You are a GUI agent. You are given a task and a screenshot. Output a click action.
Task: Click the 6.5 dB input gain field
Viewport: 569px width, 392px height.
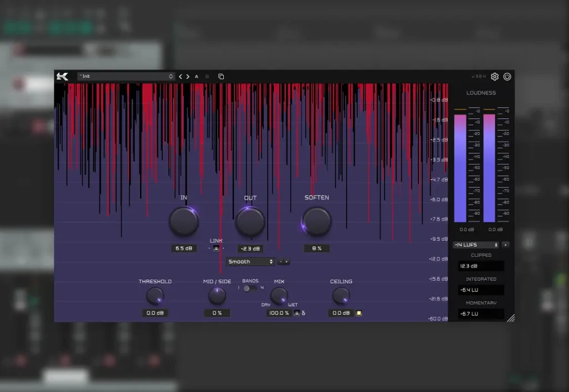point(183,248)
